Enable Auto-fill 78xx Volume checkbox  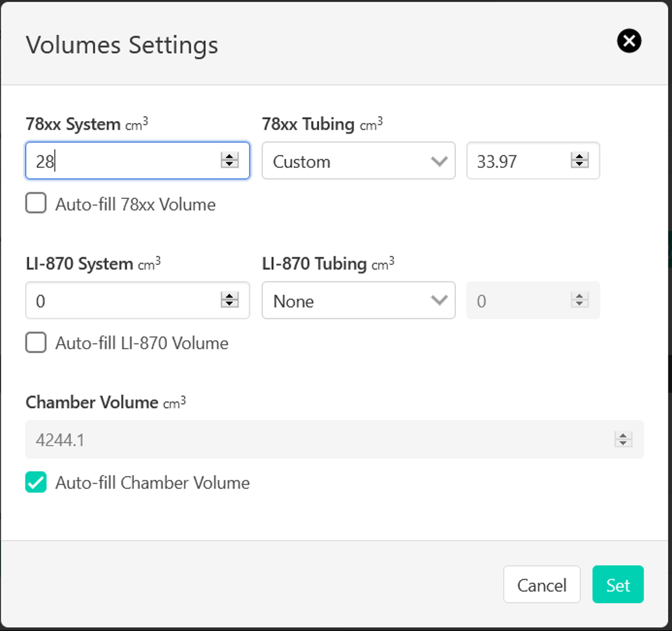36,203
